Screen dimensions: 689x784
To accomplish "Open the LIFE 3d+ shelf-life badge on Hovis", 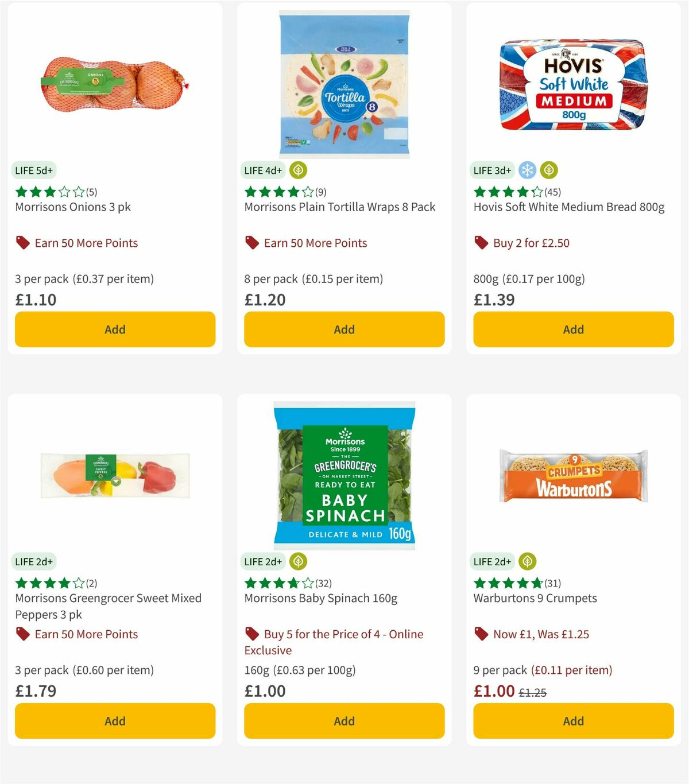I will pos(491,170).
